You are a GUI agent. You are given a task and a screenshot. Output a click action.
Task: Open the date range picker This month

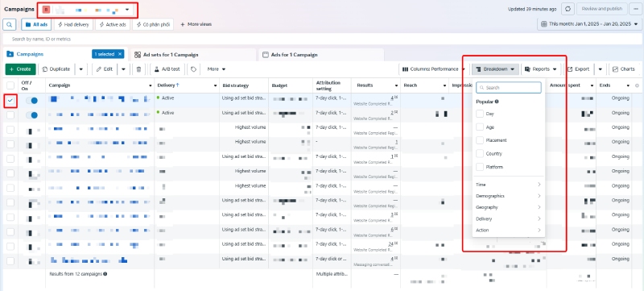(x=589, y=24)
